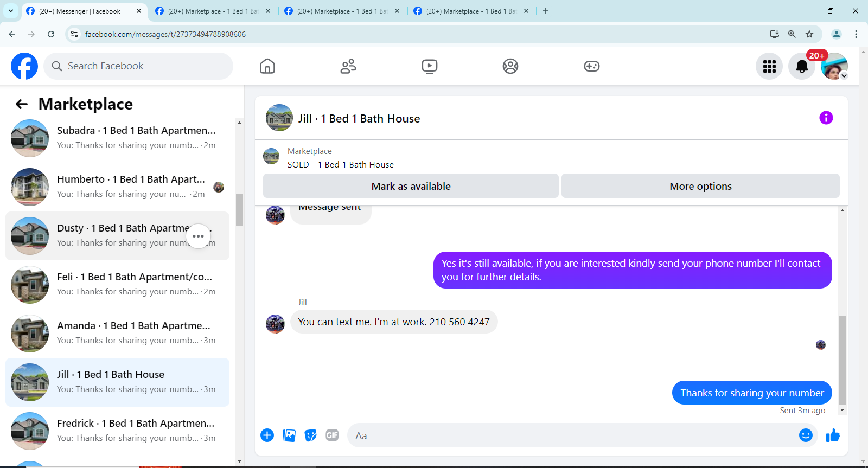868x468 pixels.
Task: Click Humberto's seen-status small avatar
Action: pos(219,187)
